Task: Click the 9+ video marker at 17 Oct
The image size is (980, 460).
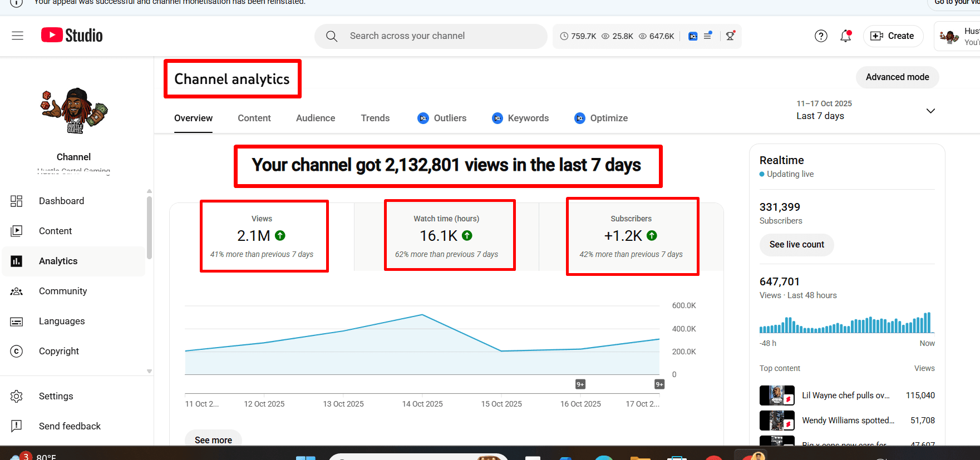Action: tap(659, 384)
